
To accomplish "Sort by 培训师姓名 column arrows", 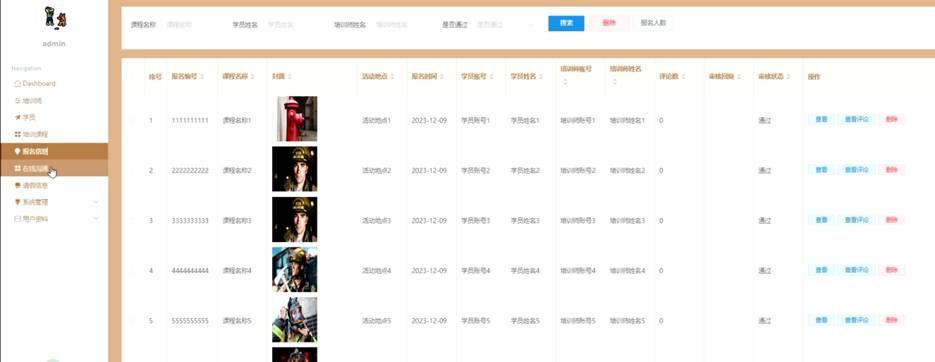I will coord(614,82).
